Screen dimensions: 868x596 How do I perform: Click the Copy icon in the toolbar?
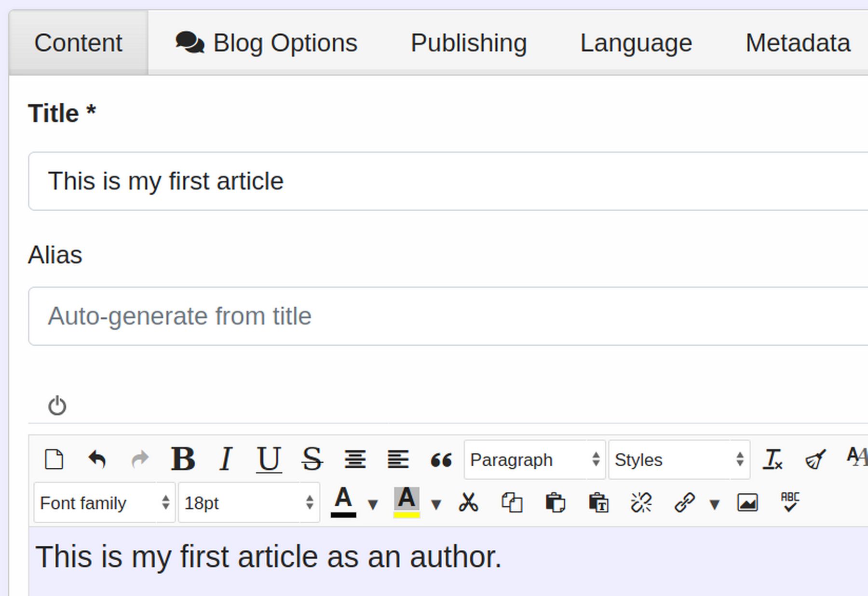[x=512, y=502]
